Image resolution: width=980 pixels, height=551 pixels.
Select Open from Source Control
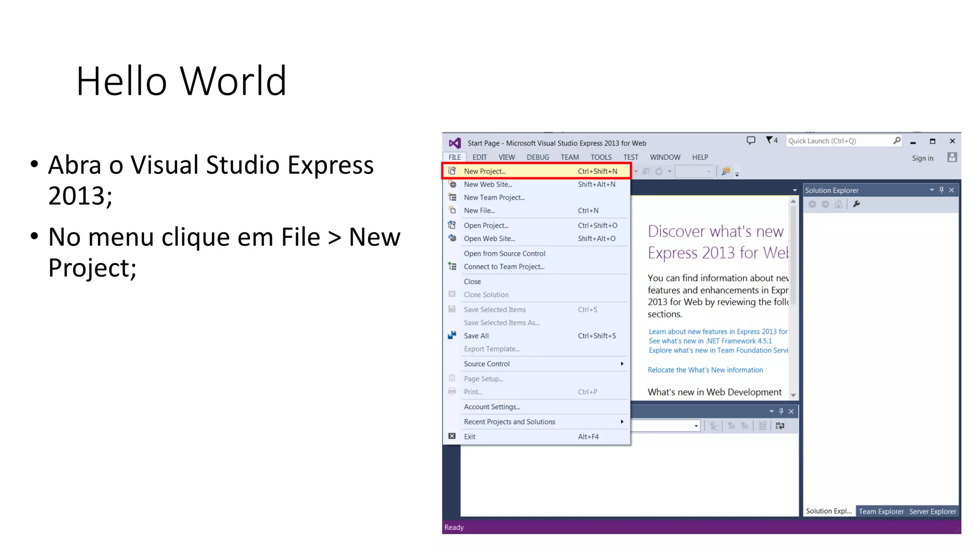click(536, 253)
